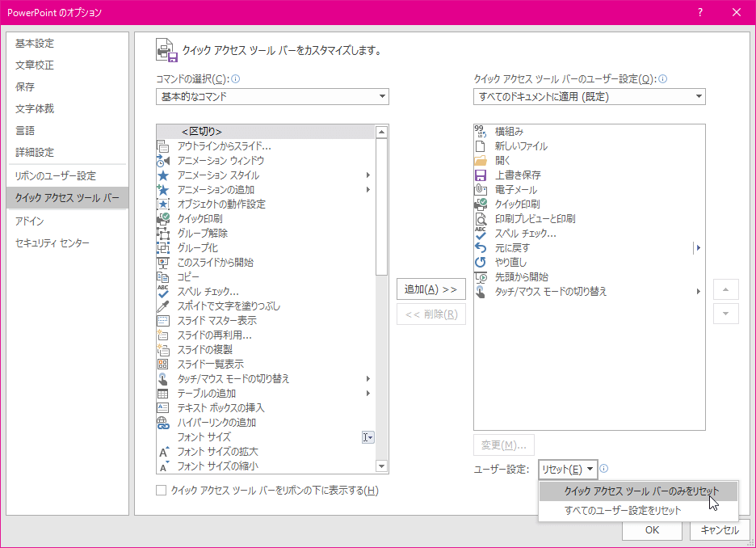Select the 印刷プレビューと印刷 icon
The width and height of the screenshot is (756, 548).
481,218
